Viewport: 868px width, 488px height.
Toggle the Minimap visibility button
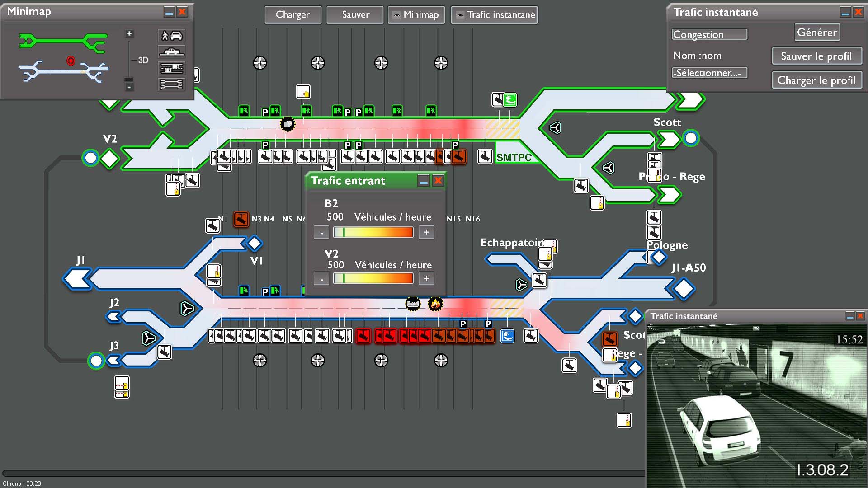click(x=416, y=15)
